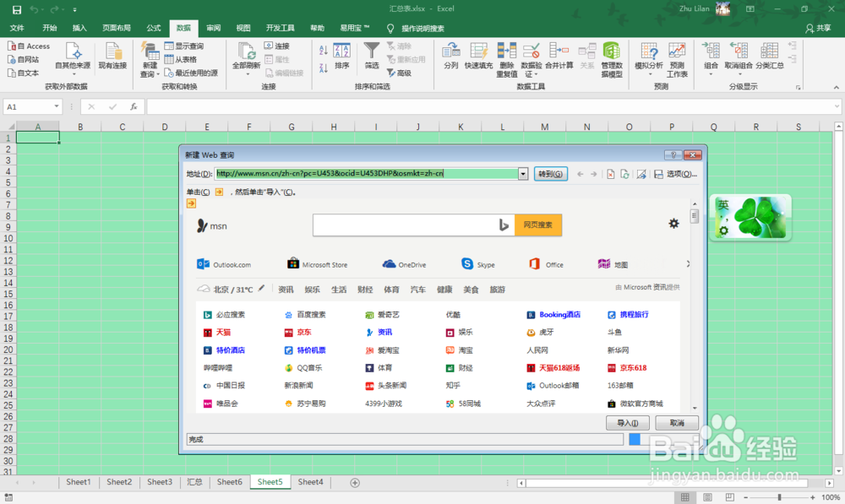
Task: Click the zoom out minus button
Action: point(746,497)
